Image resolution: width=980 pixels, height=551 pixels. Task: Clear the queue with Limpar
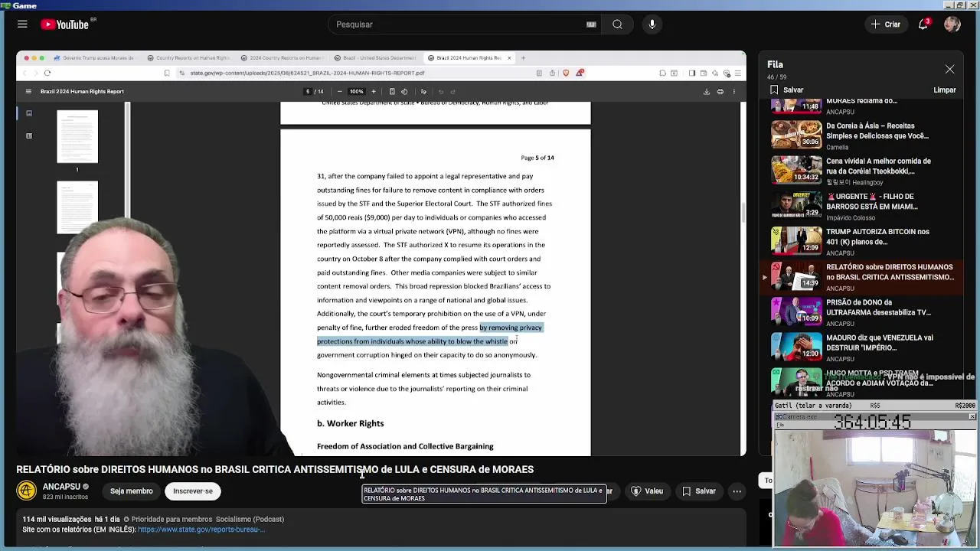coord(945,90)
